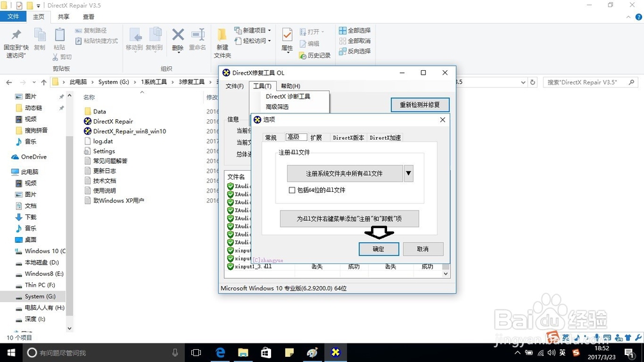Viewport: 644px width, 362px height.
Task: Click the Cut (剪切) scissors icon
Action: 55,57
